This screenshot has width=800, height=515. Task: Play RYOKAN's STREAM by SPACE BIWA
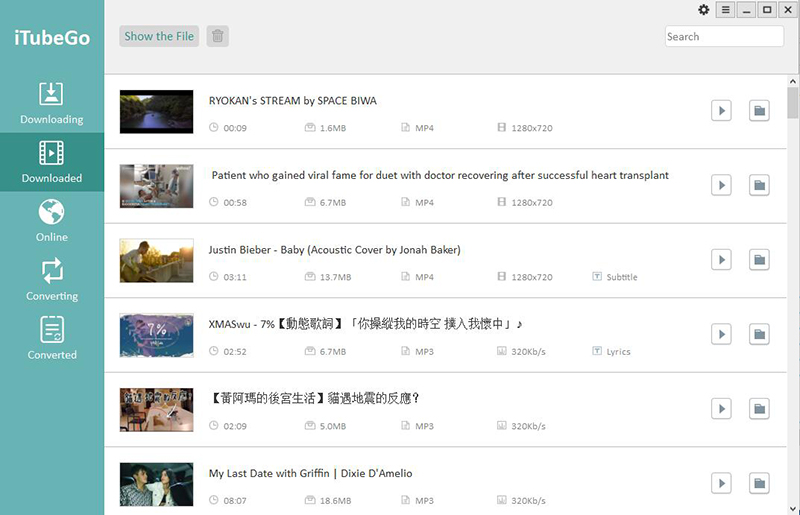point(721,111)
